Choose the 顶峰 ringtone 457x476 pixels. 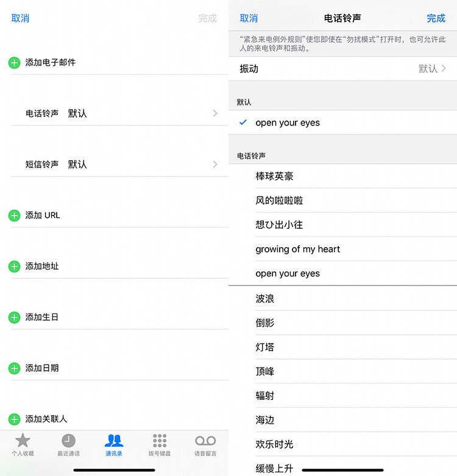tap(342, 371)
